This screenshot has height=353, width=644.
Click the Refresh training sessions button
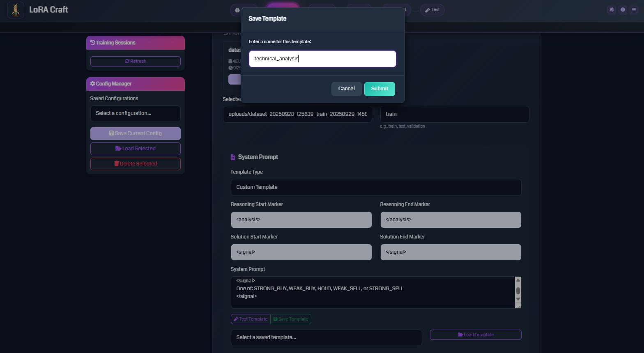click(x=135, y=61)
